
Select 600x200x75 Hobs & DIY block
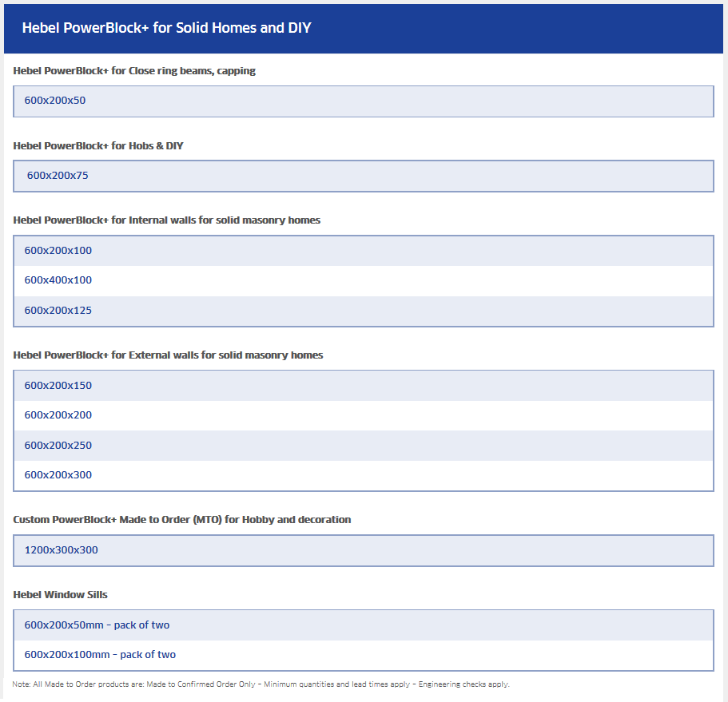click(363, 176)
